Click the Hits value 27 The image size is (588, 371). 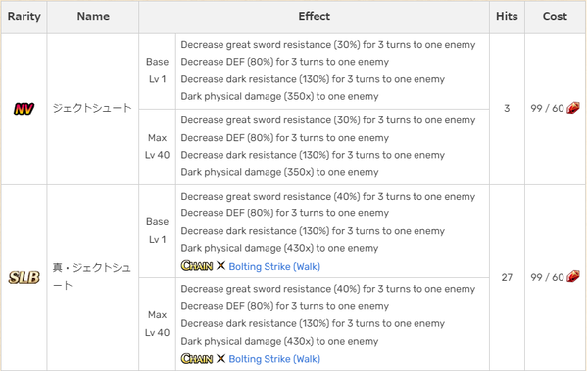[507, 277]
